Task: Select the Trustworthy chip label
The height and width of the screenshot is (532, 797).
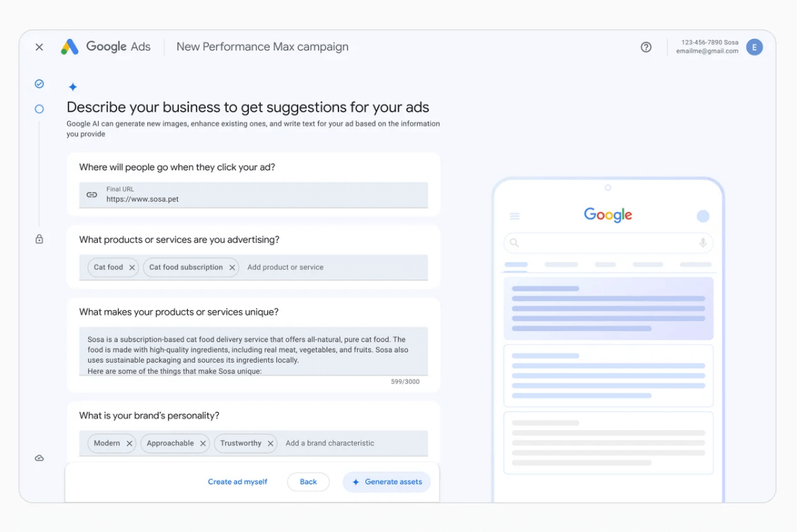Action: (x=241, y=443)
